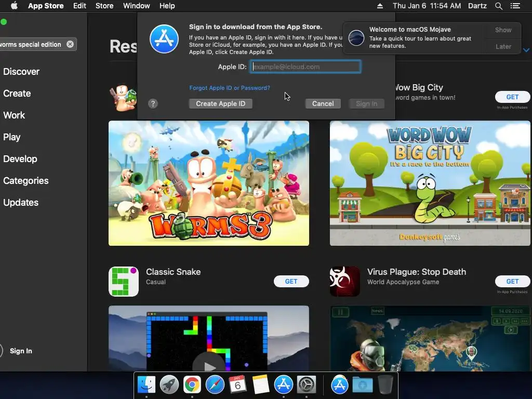The height and width of the screenshot is (399, 532).
Task: Open Google Chrome from the Dock
Action: 192,385
